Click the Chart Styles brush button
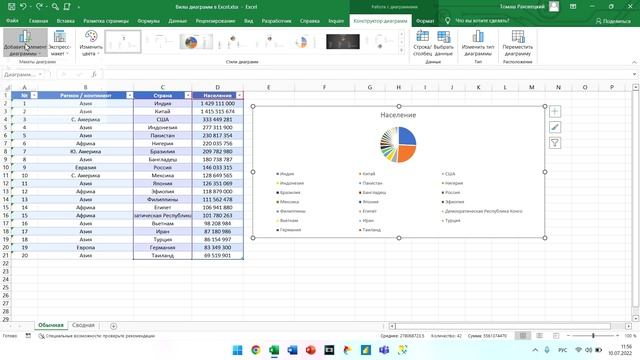Viewport: 640px width, 360px height. tap(555, 127)
